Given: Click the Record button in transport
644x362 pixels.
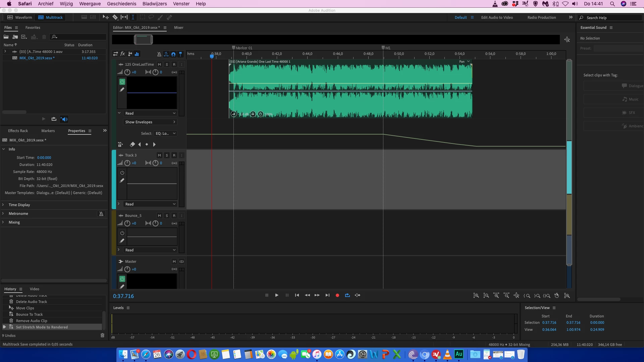Looking at the screenshot, I should 337,295.
